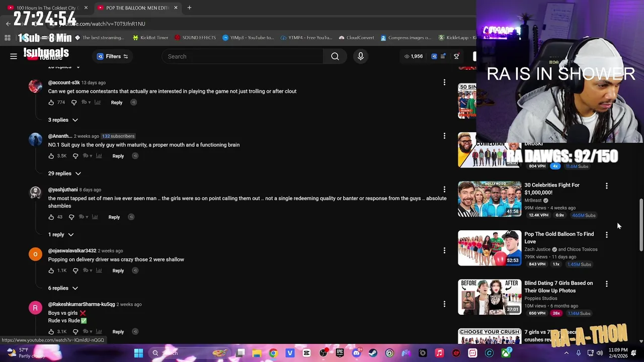Like the @ojaswalavalkar3432 comment with 1.1K likes
Viewport: 644px width, 362px height.
point(51,270)
